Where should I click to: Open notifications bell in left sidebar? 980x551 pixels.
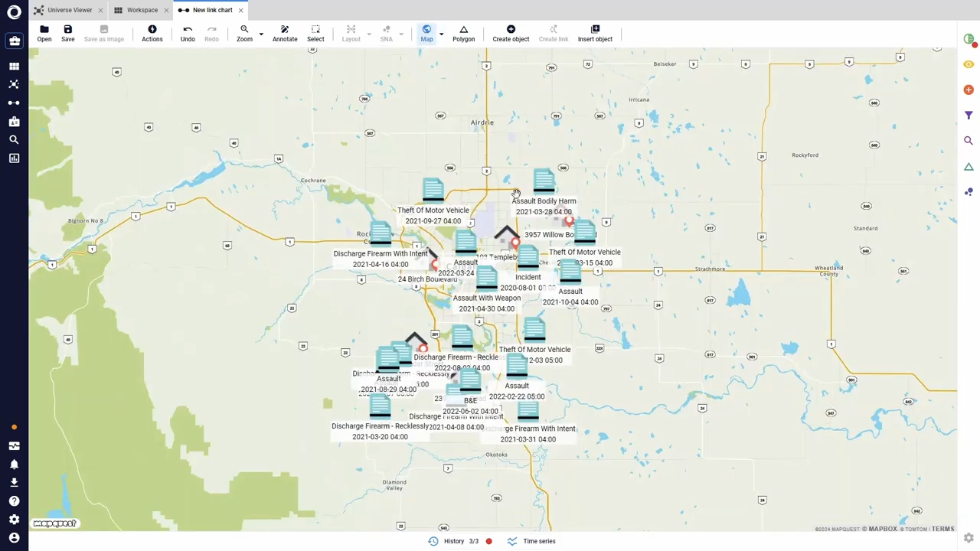coord(14,464)
